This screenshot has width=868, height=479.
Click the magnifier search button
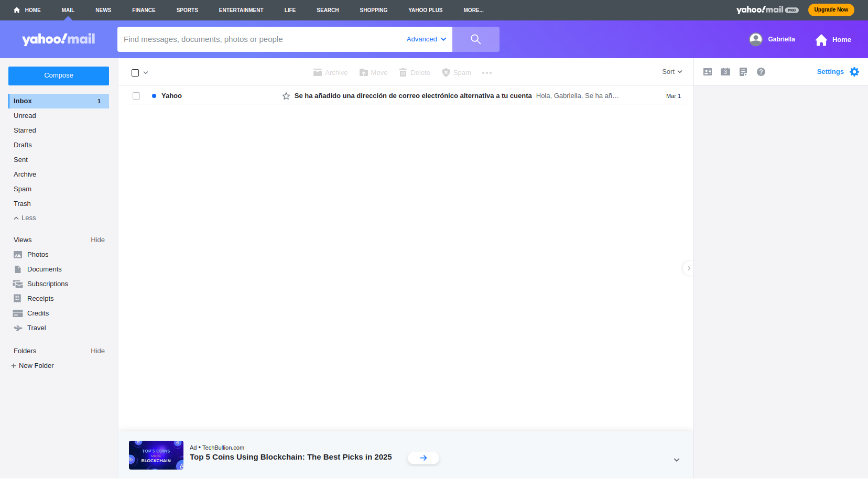point(475,39)
